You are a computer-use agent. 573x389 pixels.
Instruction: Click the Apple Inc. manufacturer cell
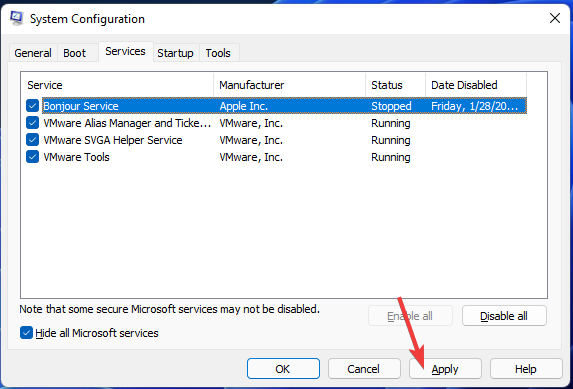click(244, 106)
